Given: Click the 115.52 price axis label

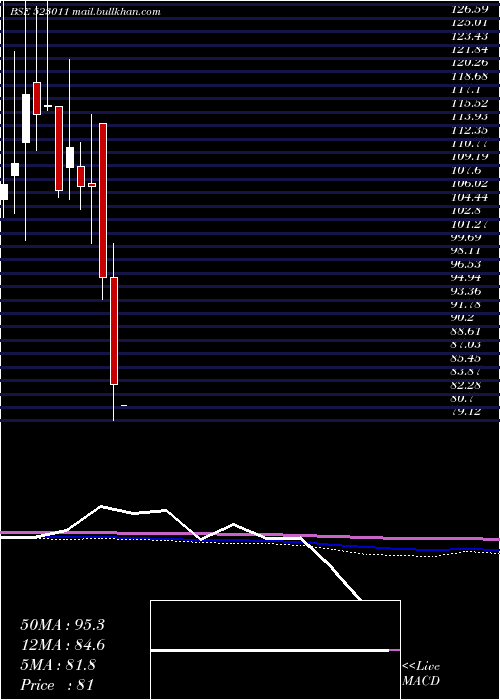Looking at the screenshot, I should [x=471, y=103].
